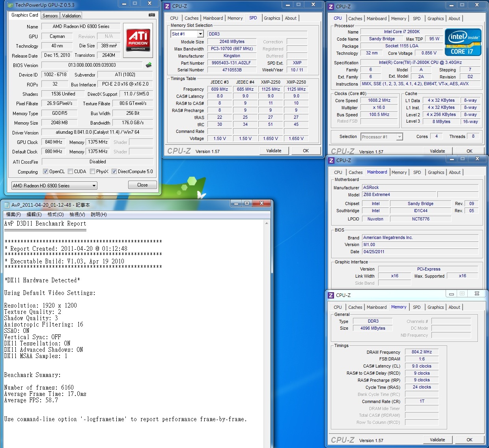Viewport: 489px width, 448px height.
Task: Click Validate in CPU tab window
Action: click(437, 151)
